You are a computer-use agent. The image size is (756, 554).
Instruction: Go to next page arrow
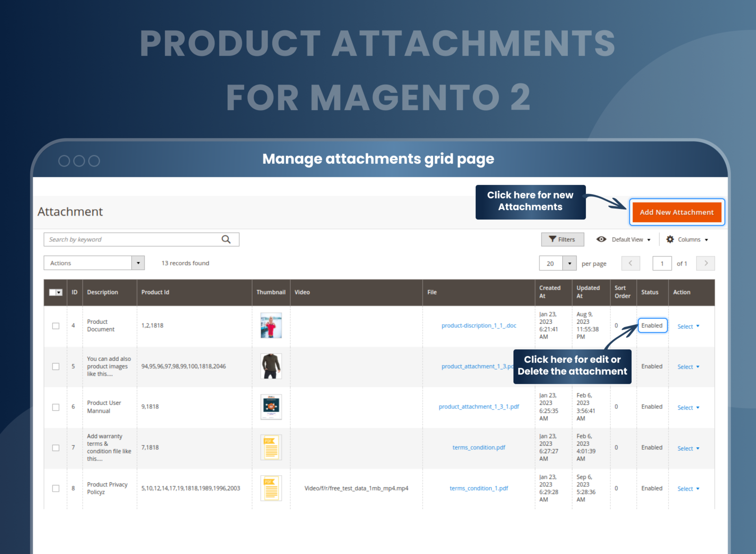(x=705, y=263)
